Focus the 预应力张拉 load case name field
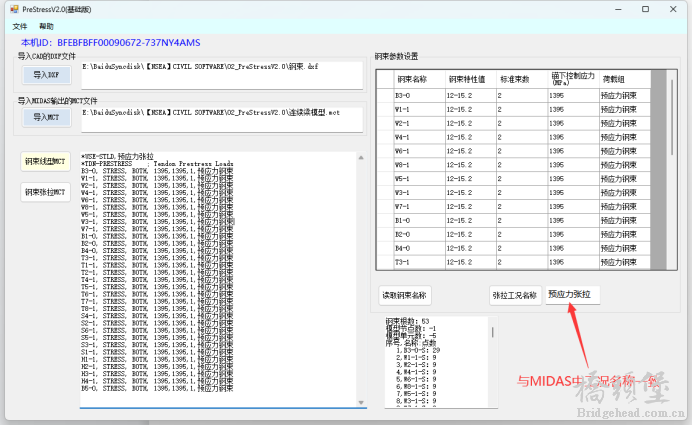This screenshot has width=692, height=425. pyautogui.click(x=573, y=295)
